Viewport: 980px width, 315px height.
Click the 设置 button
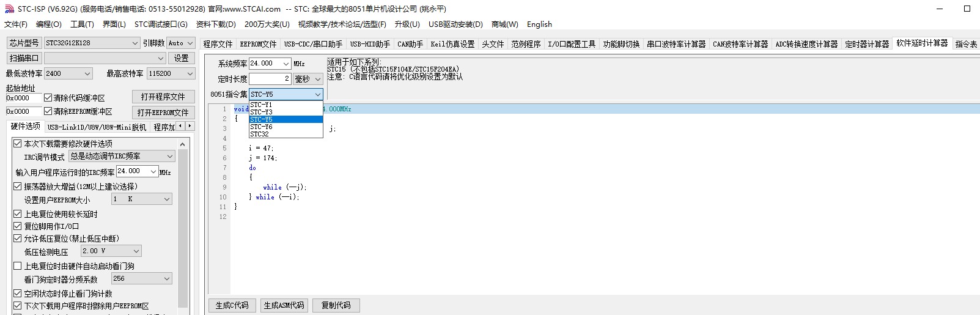click(182, 58)
